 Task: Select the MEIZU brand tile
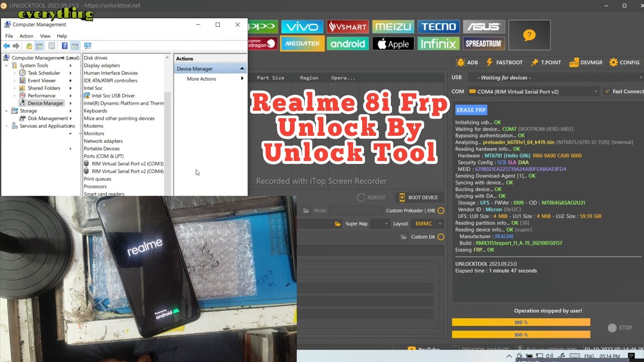(393, 27)
